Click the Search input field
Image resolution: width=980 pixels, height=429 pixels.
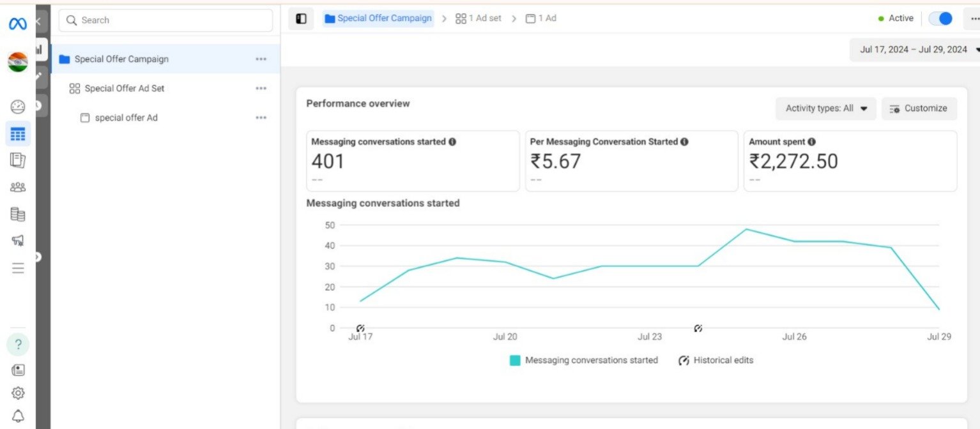click(x=166, y=20)
